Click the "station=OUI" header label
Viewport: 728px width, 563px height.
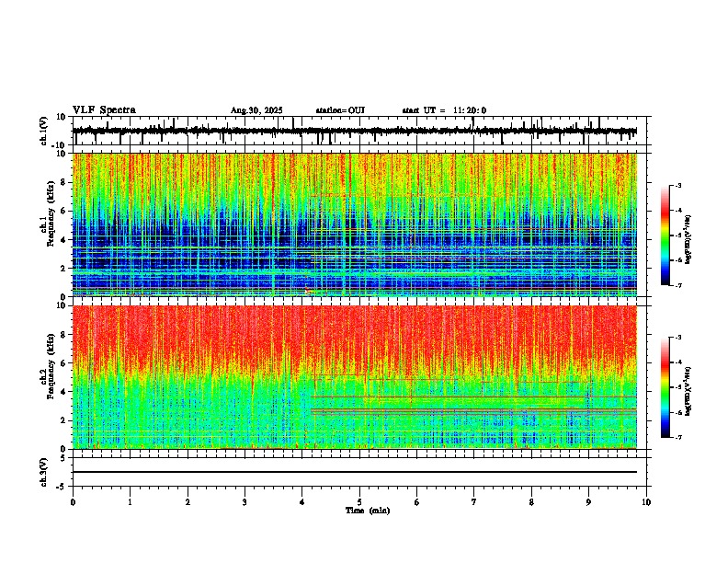pos(340,110)
